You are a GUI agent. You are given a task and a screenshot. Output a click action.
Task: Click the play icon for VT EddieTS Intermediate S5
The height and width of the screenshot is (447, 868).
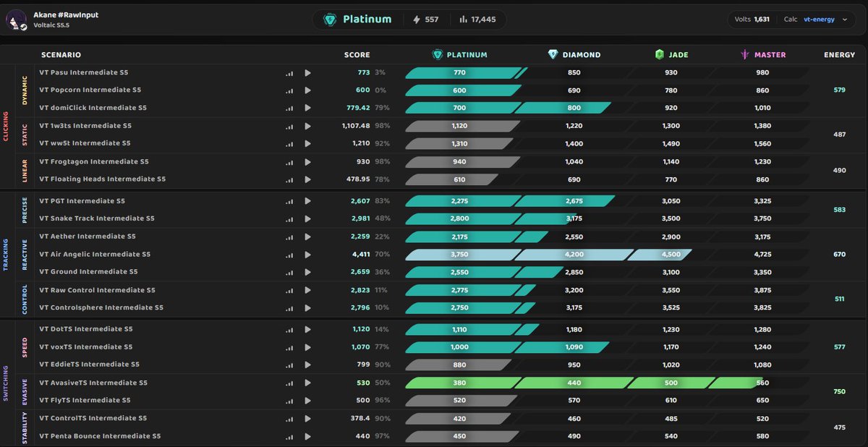click(307, 365)
